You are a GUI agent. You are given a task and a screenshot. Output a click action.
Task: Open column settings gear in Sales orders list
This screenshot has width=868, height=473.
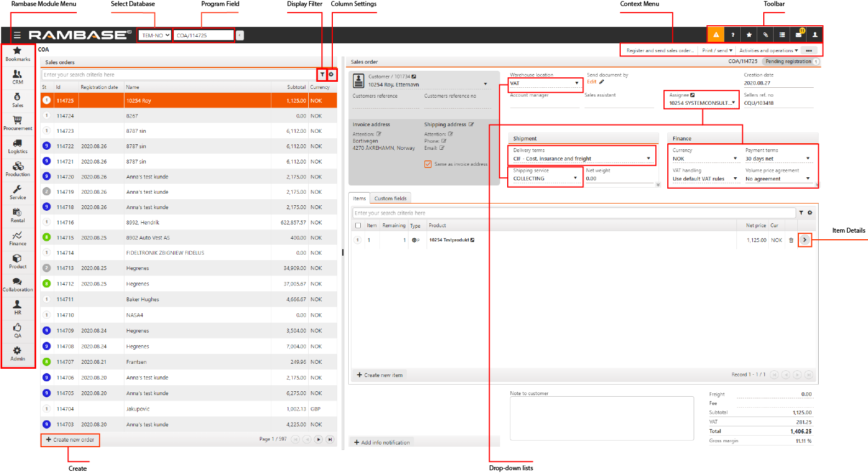pos(331,74)
